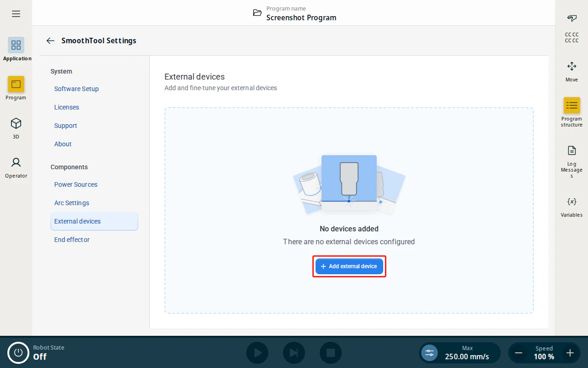588x368 pixels.
Task: Click Add external device button
Action: point(349,266)
